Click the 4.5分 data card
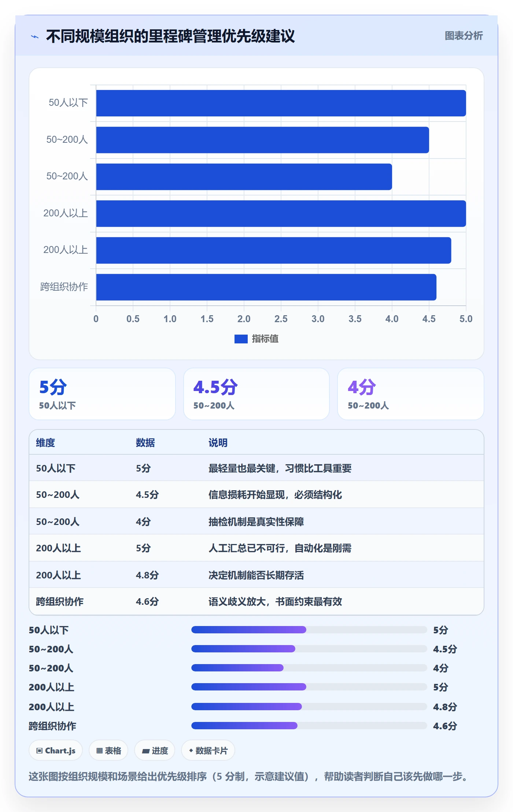The height and width of the screenshot is (812, 513). point(256,394)
